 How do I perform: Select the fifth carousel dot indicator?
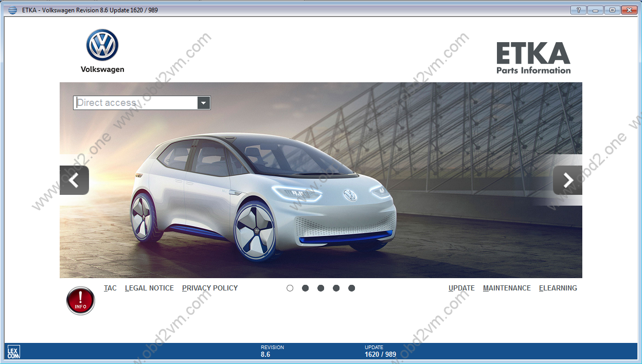coord(352,288)
